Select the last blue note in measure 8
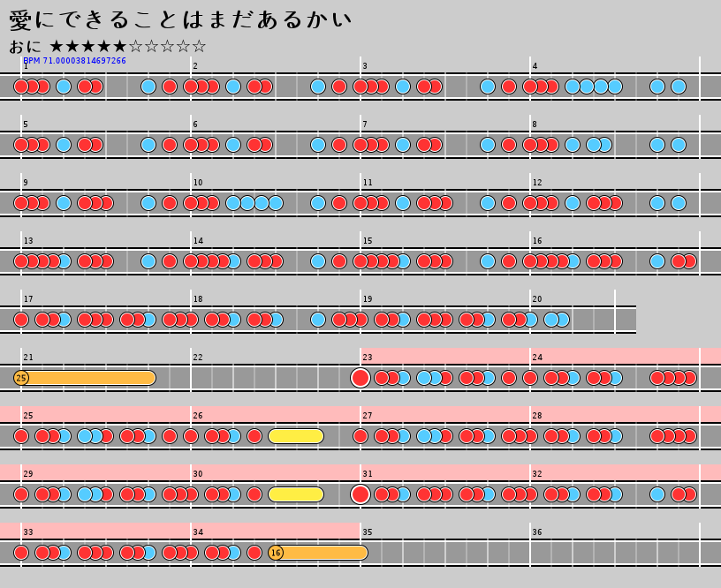The image size is (721, 588). [679, 145]
